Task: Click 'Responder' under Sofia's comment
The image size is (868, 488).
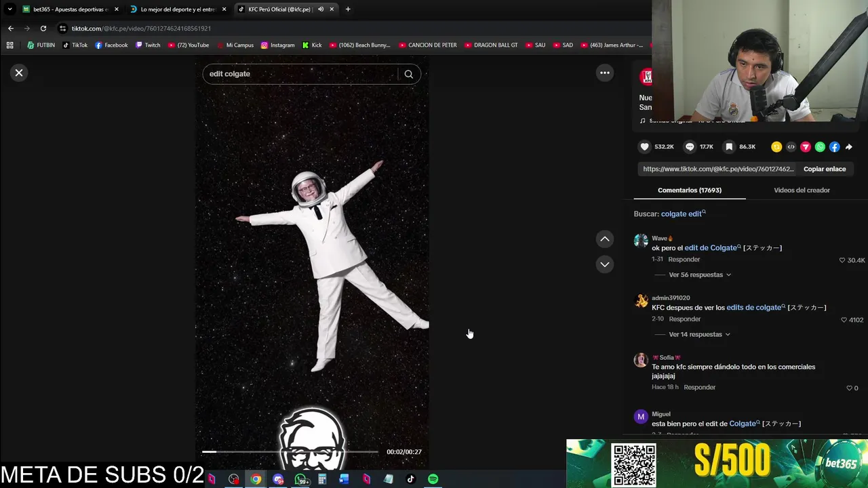Action: click(699, 387)
